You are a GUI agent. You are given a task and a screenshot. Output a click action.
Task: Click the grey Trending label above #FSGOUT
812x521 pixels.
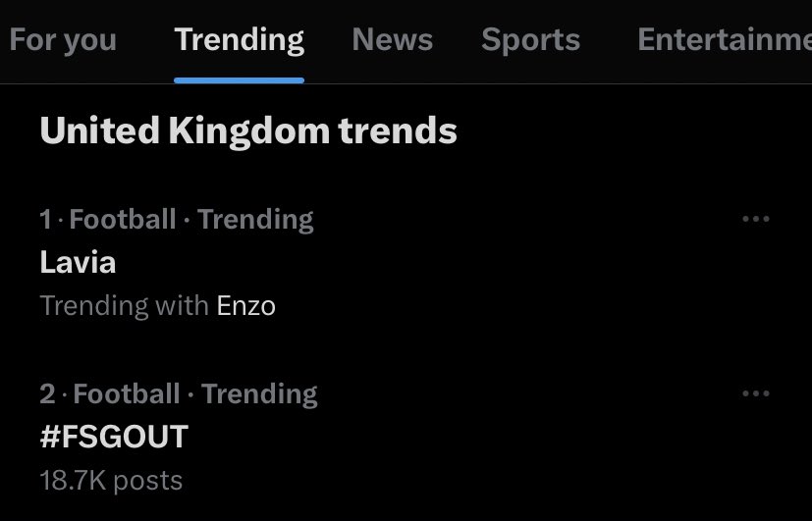coord(259,394)
